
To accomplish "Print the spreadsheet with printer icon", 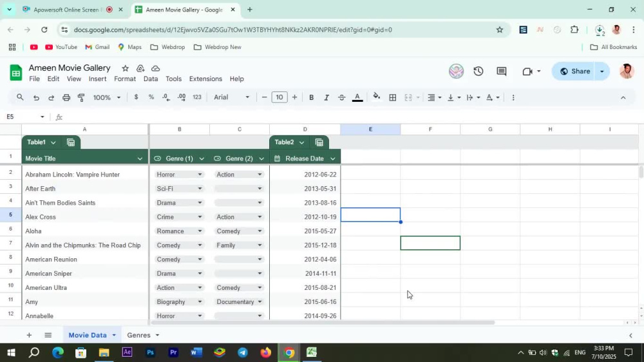I will pyautogui.click(x=66, y=97).
